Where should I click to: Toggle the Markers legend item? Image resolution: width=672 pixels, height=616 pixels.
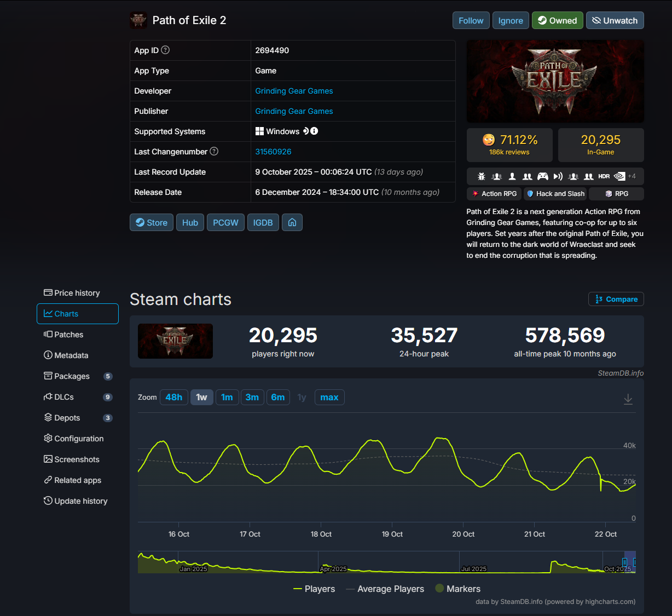pyautogui.click(x=458, y=589)
